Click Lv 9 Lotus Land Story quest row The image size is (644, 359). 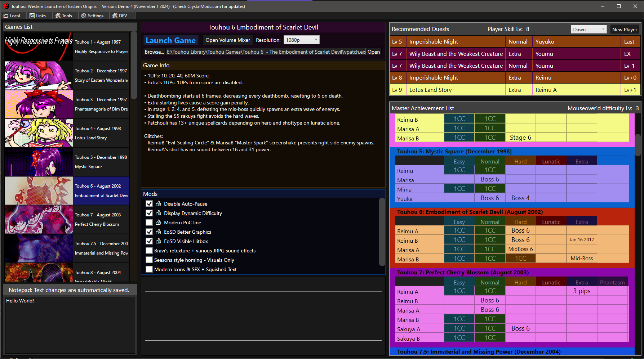pos(515,90)
